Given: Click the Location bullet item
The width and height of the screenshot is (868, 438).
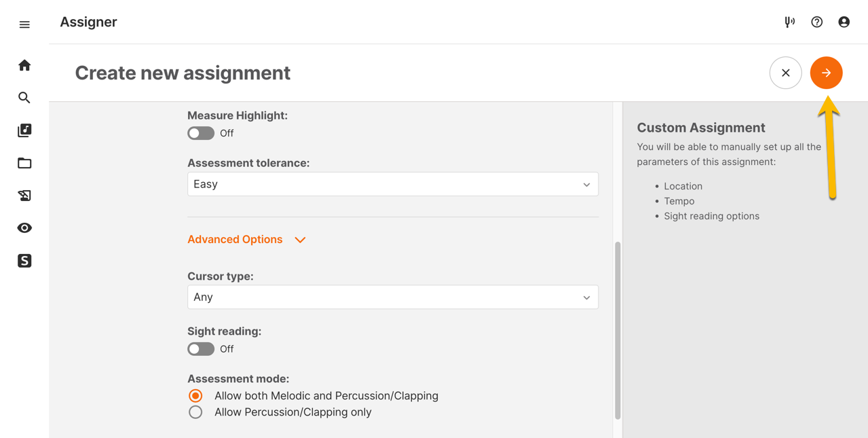Looking at the screenshot, I should [x=683, y=186].
